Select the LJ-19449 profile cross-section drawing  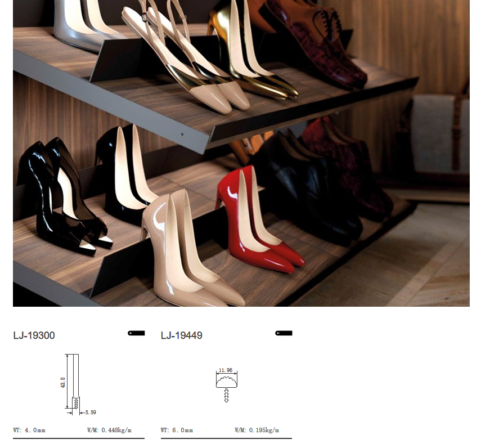coord(227,384)
